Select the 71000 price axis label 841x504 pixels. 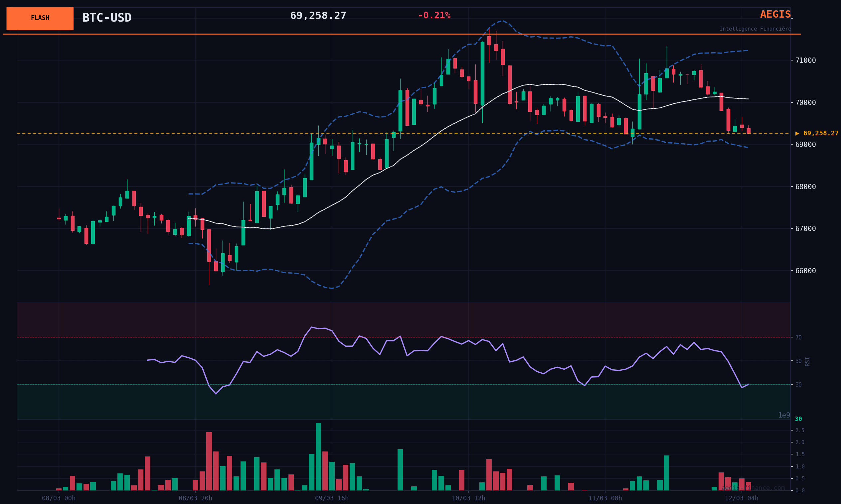[x=805, y=61]
